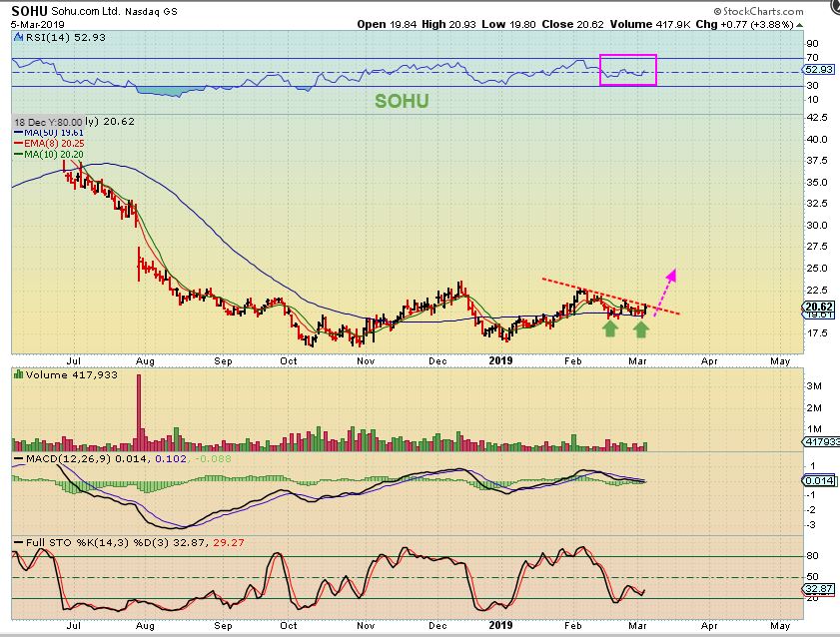Viewport: 840px width, 637px height.
Task: Click the 0.014 MACD axis value tag
Action: click(819, 480)
